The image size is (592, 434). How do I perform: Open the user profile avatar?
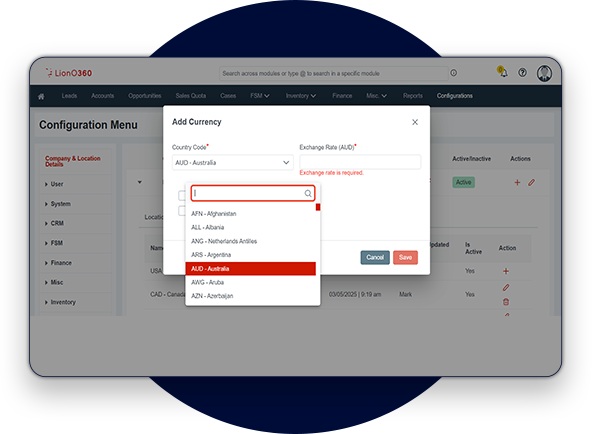point(544,73)
